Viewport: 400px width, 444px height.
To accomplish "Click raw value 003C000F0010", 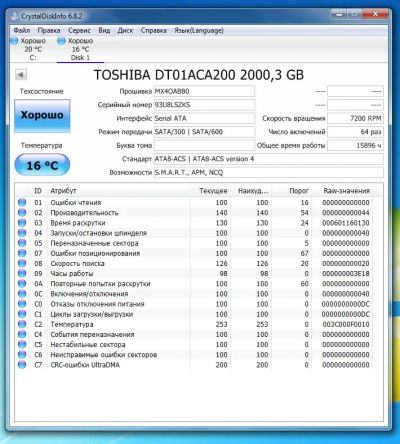I will (346, 324).
